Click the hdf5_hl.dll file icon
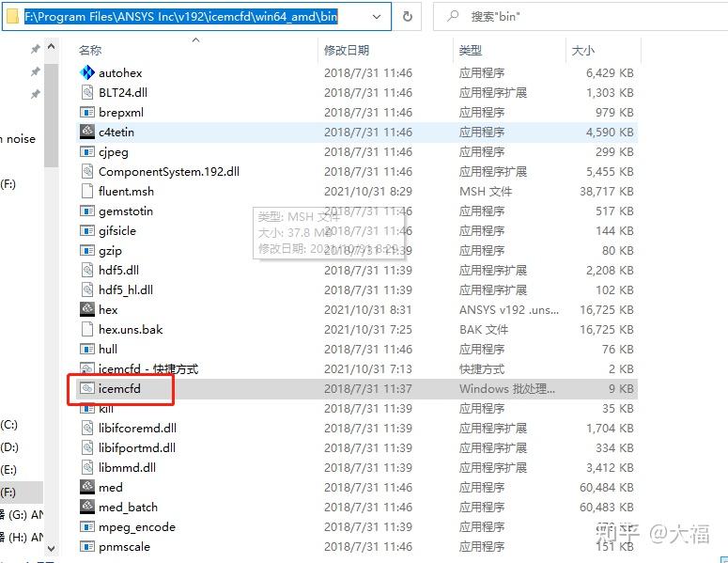Viewport: 728px width, 563px height. 87,289
